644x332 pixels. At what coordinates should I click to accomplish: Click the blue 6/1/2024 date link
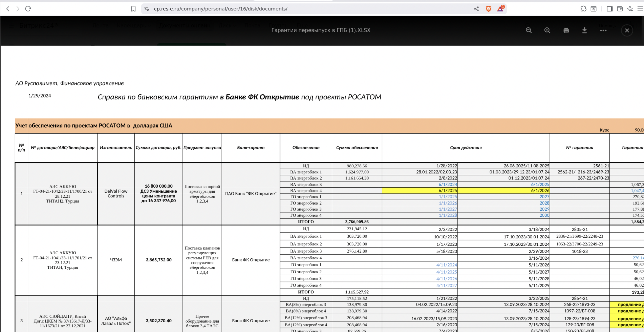(x=447, y=184)
